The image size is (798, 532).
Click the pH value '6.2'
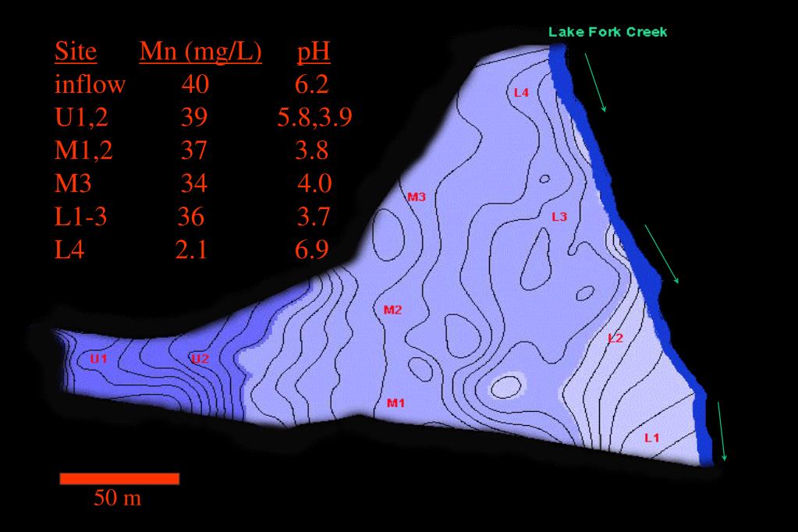(311, 84)
